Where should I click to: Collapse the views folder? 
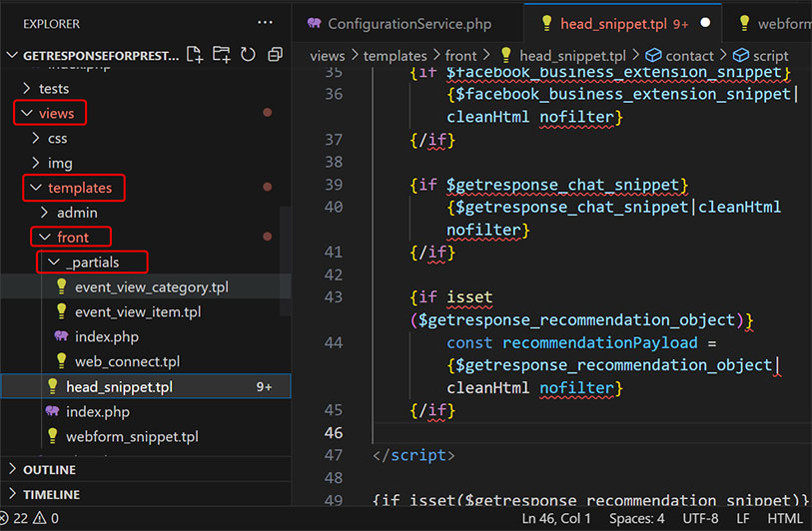[x=27, y=113]
